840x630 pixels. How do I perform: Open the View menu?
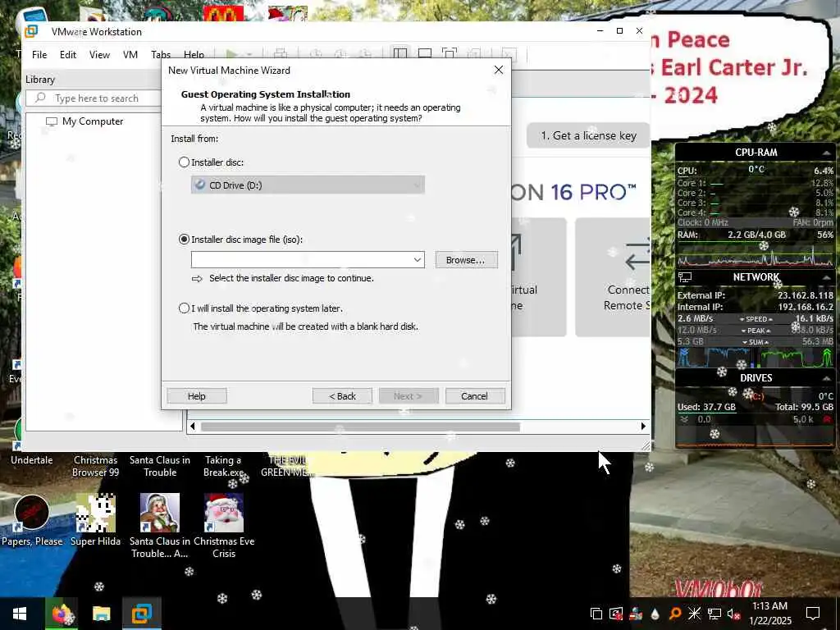coord(99,55)
